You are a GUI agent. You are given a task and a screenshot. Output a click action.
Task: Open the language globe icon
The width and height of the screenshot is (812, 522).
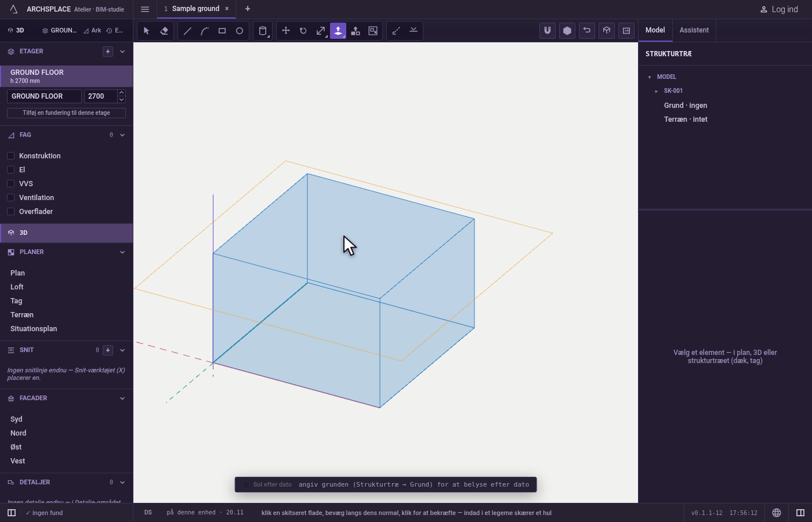[x=777, y=513]
